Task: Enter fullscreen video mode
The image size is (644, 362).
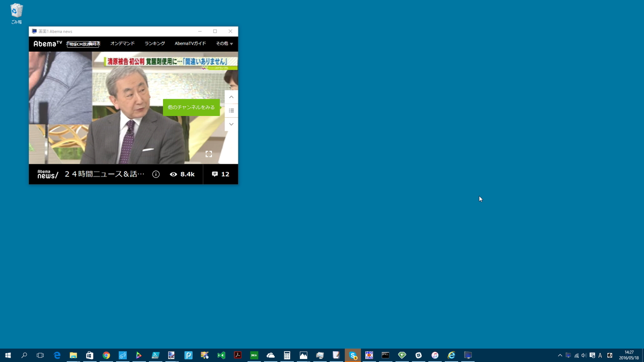Action: [209, 154]
